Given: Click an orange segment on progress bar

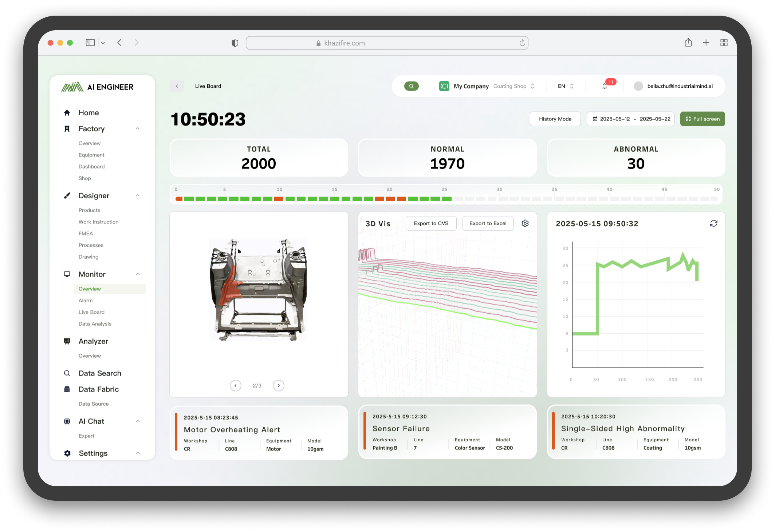Looking at the screenshot, I should click(x=279, y=199).
